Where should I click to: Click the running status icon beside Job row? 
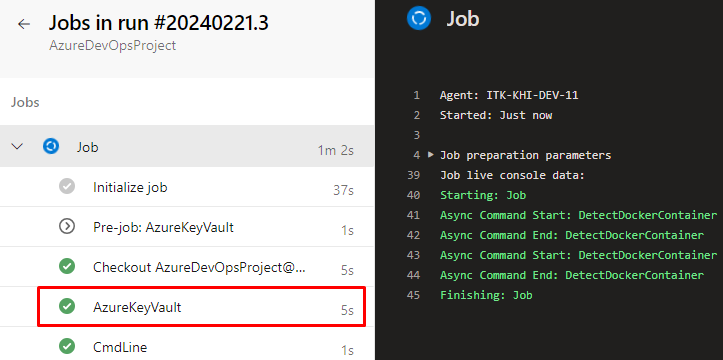click(51, 147)
